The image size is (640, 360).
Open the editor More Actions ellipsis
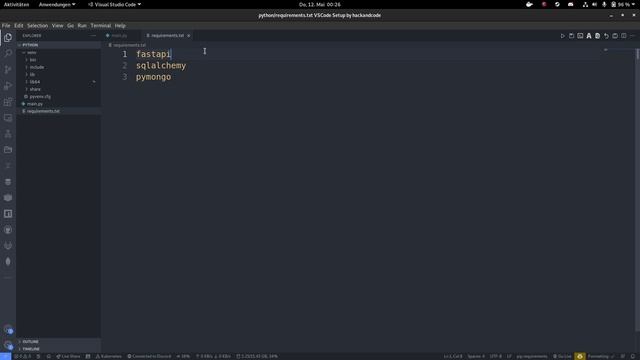(632, 36)
